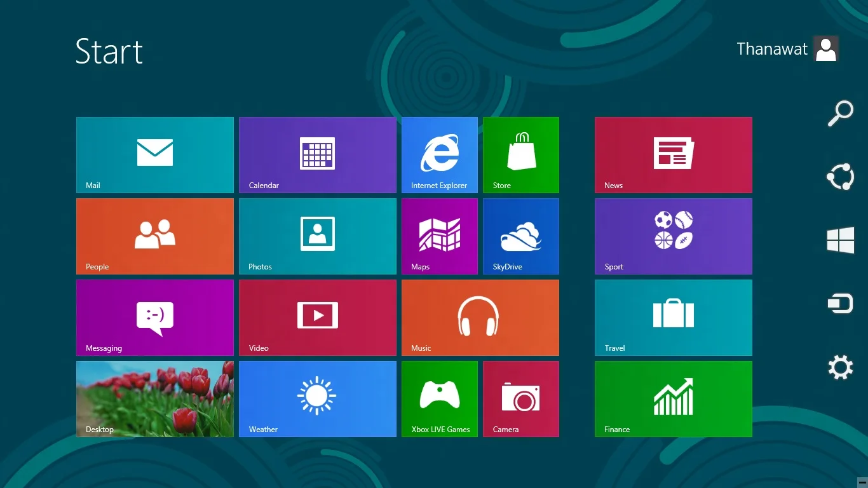868x488 pixels.
Task: Click the Share charm icon
Action: [840, 177]
